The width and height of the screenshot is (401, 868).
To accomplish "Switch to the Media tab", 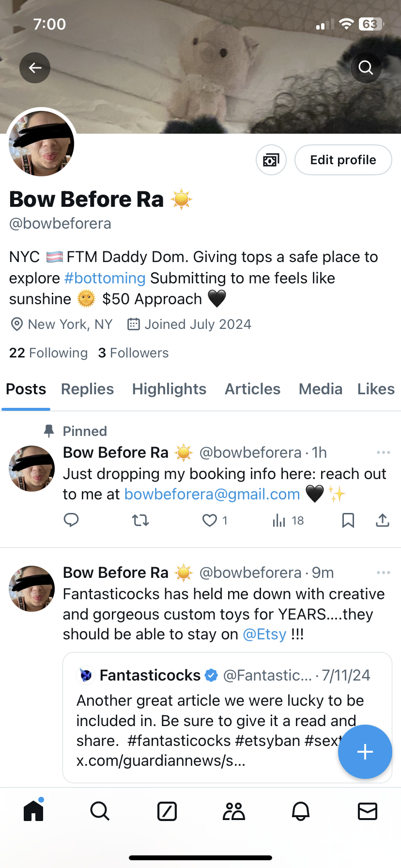I will pos(320,389).
